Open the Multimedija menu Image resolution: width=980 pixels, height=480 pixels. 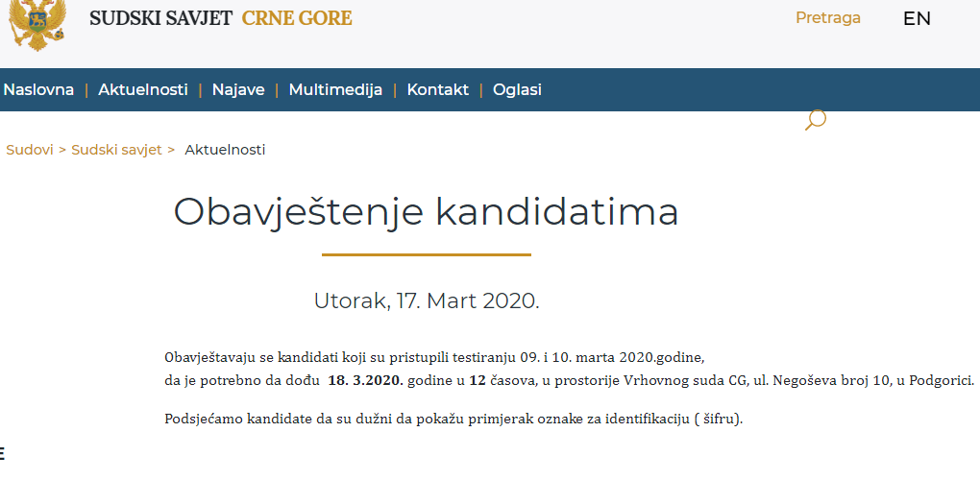pyautogui.click(x=335, y=90)
